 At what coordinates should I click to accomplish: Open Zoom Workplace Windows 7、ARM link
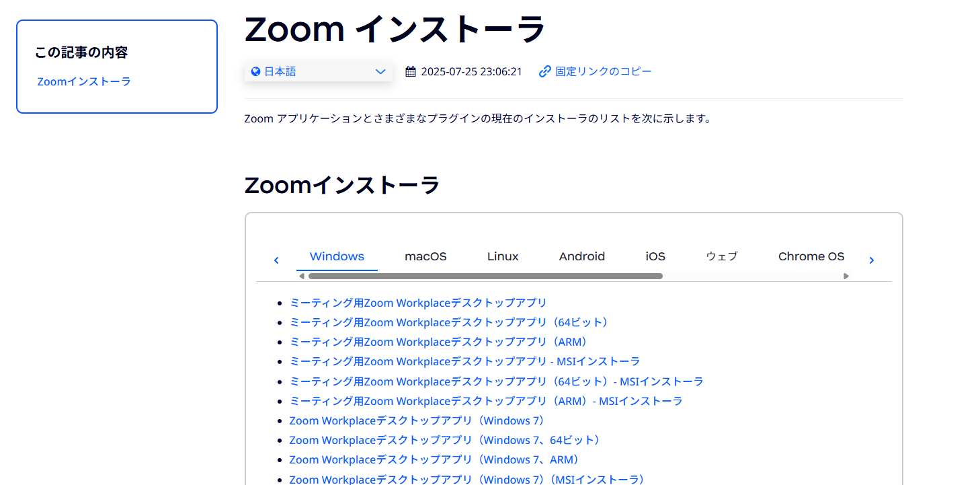point(434,459)
